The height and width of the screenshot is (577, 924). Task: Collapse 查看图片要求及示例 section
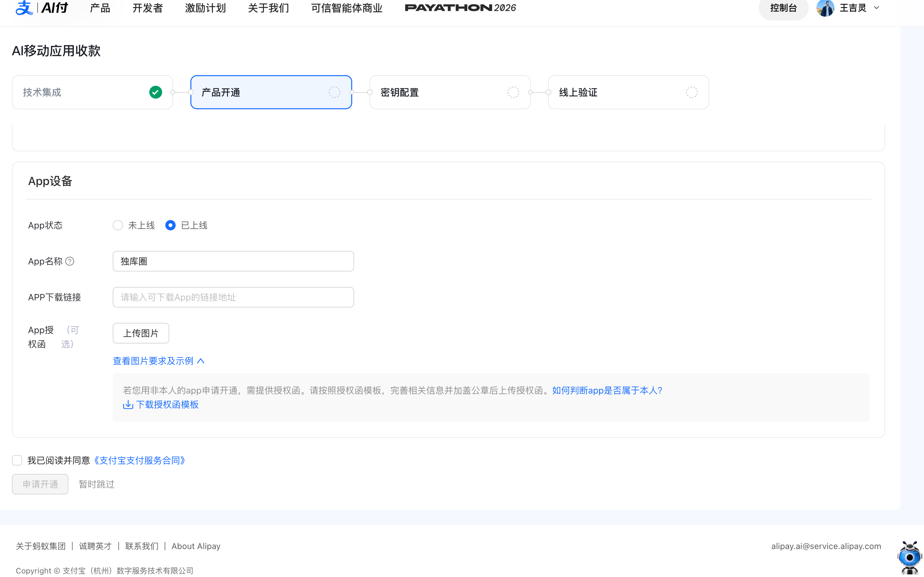pyautogui.click(x=159, y=361)
